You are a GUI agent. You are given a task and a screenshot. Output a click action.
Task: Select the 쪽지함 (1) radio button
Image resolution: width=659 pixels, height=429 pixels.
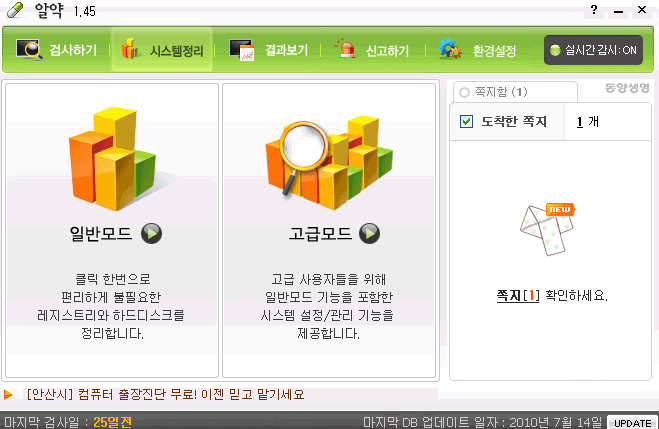coord(464,92)
